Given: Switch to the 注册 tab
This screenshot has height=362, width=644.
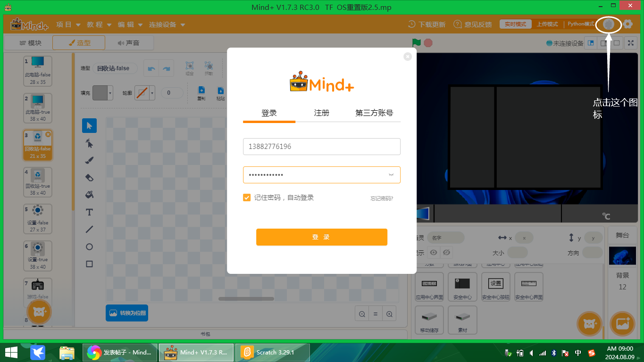Looking at the screenshot, I should tap(322, 113).
